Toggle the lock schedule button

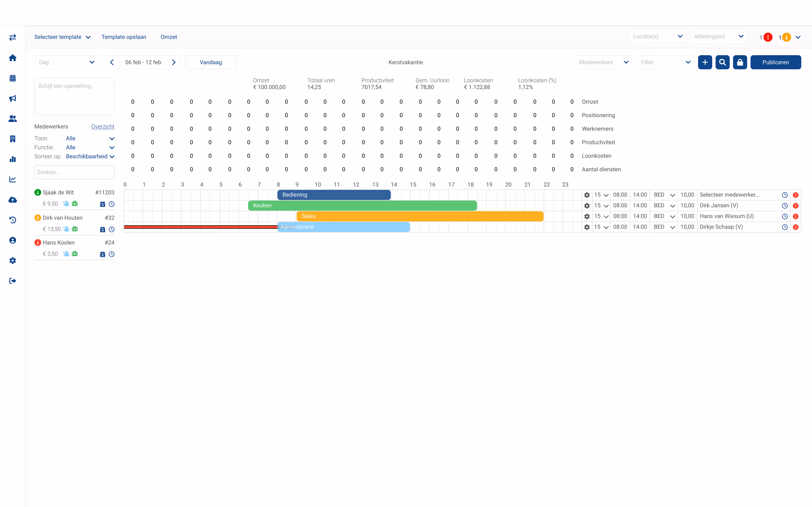(x=740, y=62)
